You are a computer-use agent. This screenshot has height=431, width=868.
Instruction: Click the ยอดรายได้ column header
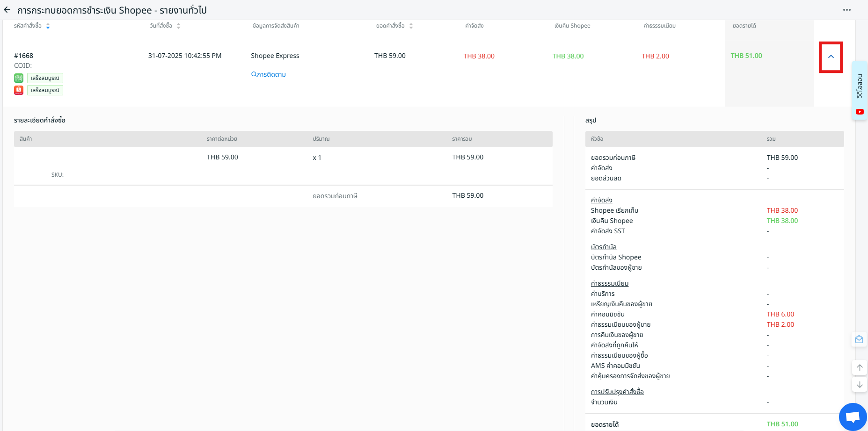tap(744, 26)
